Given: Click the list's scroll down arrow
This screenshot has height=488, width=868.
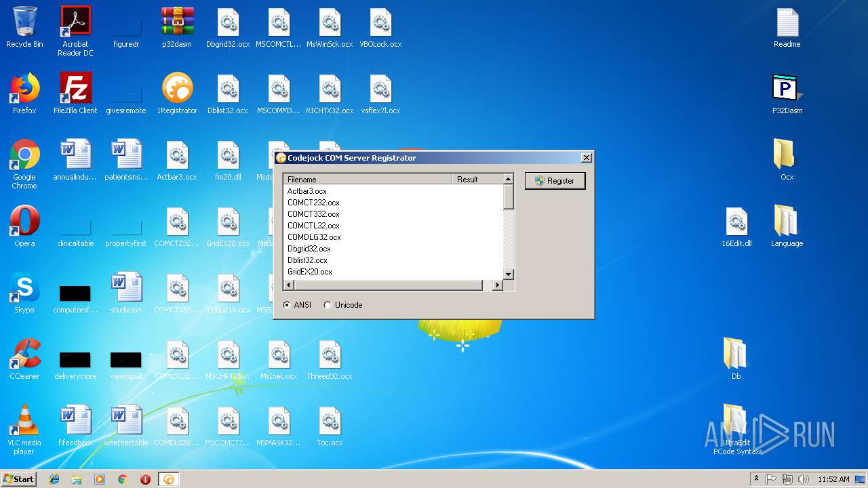Looking at the screenshot, I should click(x=509, y=274).
